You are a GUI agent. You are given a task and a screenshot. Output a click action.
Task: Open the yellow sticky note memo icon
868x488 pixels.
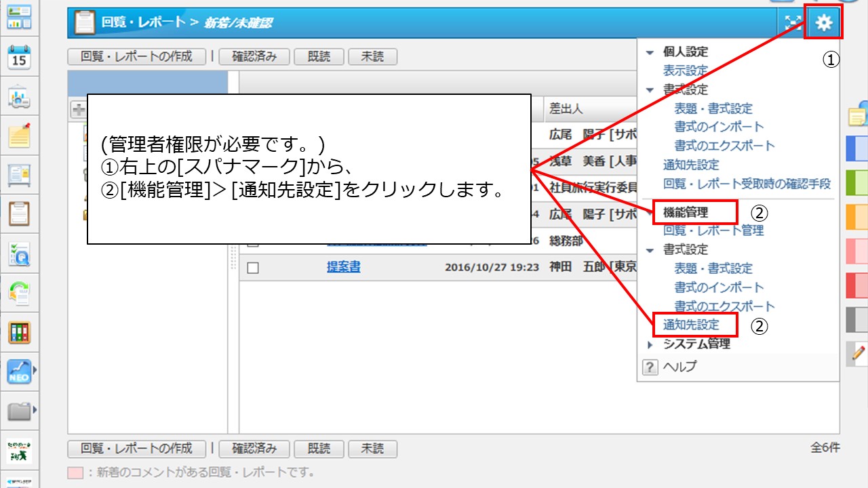pyautogui.click(x=19, y=136)
